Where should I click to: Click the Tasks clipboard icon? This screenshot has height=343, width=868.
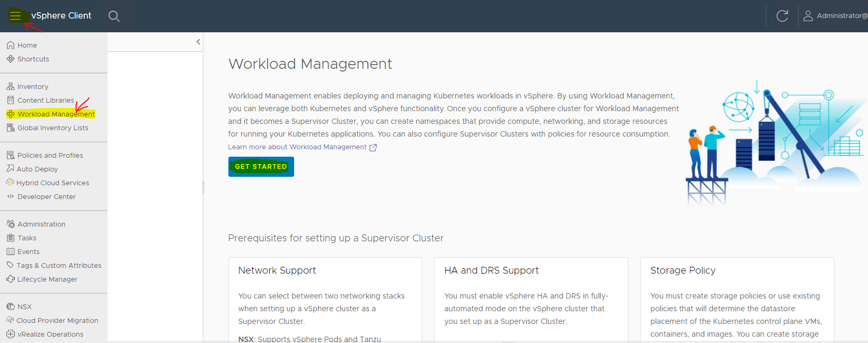(x=11, y=238)
